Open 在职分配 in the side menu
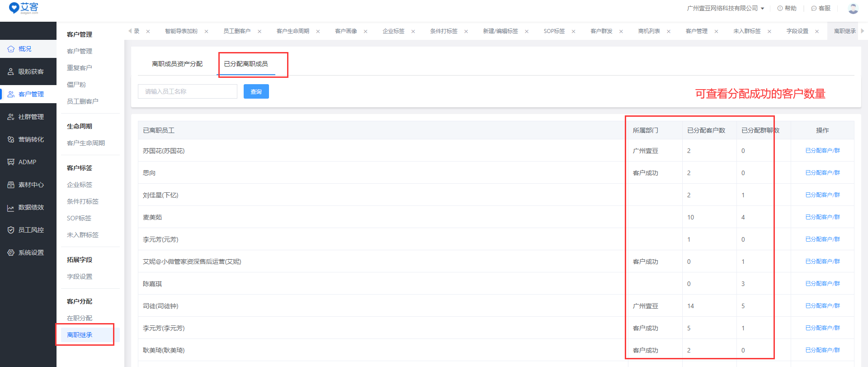Image resolution: width=868 pixels, height=367 pixels. pyautogui.click(x=80, y=318)
